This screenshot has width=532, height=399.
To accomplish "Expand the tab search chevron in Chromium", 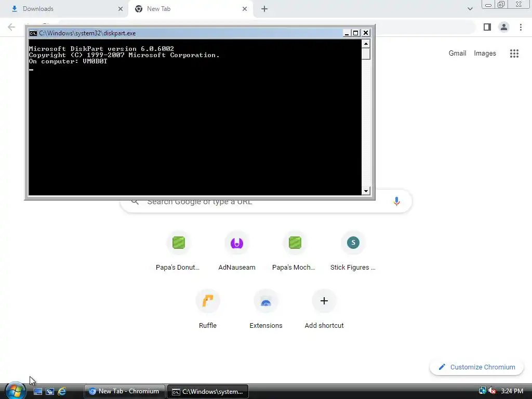I will click(x=470, y=9).
